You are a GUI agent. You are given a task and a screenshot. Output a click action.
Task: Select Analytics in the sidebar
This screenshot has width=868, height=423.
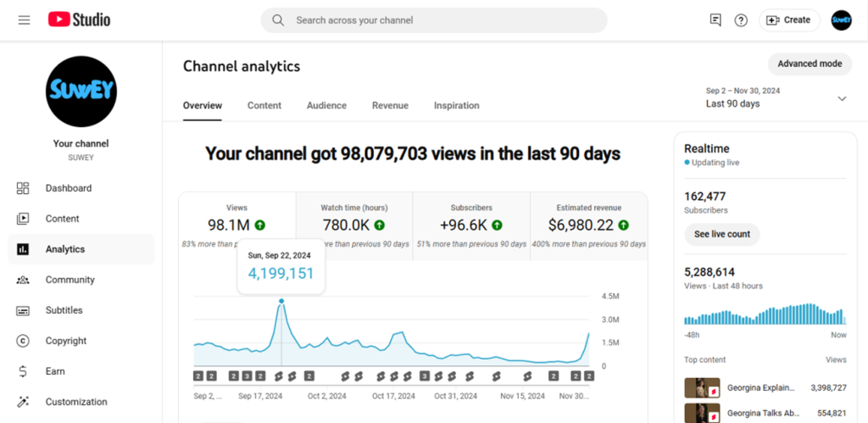(81, 249)
